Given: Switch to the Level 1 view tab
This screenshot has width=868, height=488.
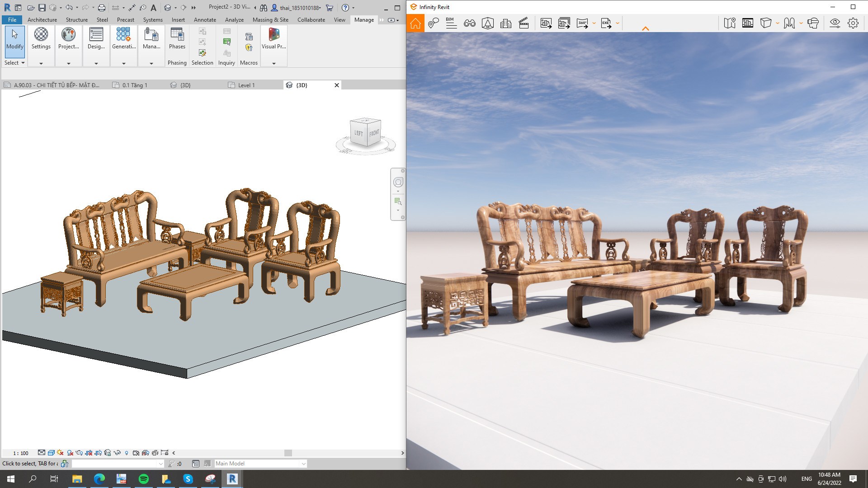Looking at the screenshot, I should pos(246,85).
